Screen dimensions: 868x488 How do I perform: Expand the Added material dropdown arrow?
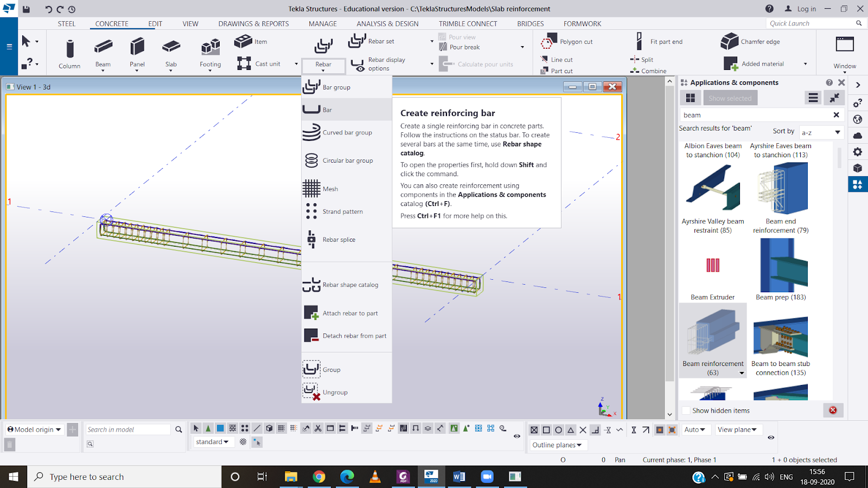coord(805,64)
